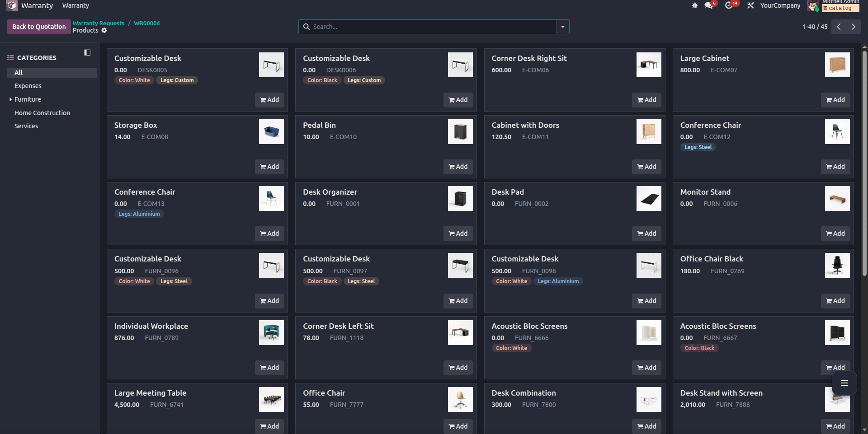868x434 pixels.
Task: Click the list icon beside CATEGORIES
Action: (10, 57)
